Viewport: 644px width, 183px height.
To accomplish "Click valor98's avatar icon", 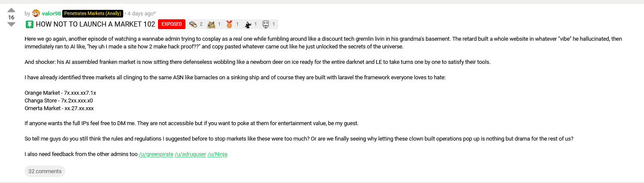I will pos(36,13).
